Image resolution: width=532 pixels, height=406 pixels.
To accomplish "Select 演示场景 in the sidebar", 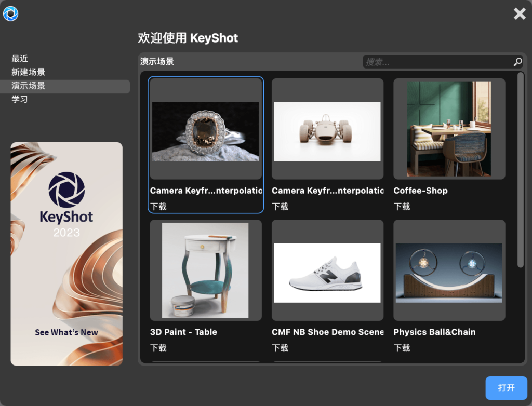I will point(65,86).
